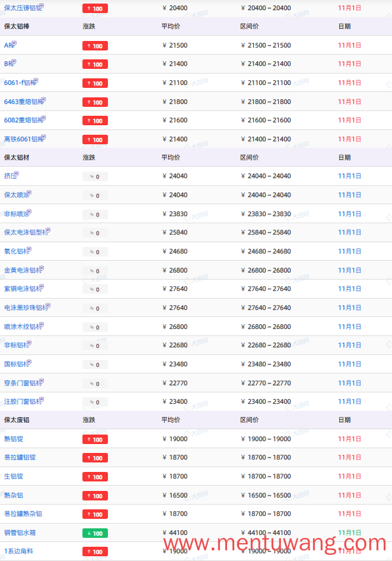Image resolution: width=392 pixels, height=561 pixels.
Task: Open the 熟铝锭 link
Action: [14, 439]
